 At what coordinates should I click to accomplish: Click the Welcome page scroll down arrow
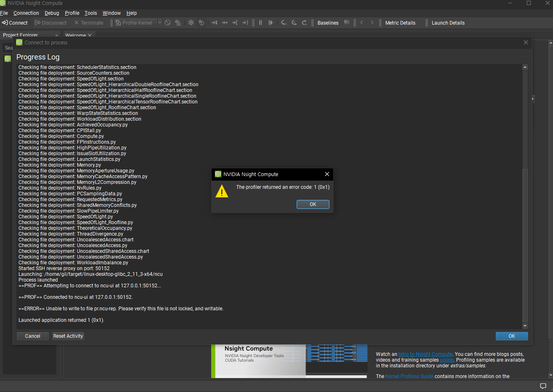pyautogui.click(x=551, y=375)
